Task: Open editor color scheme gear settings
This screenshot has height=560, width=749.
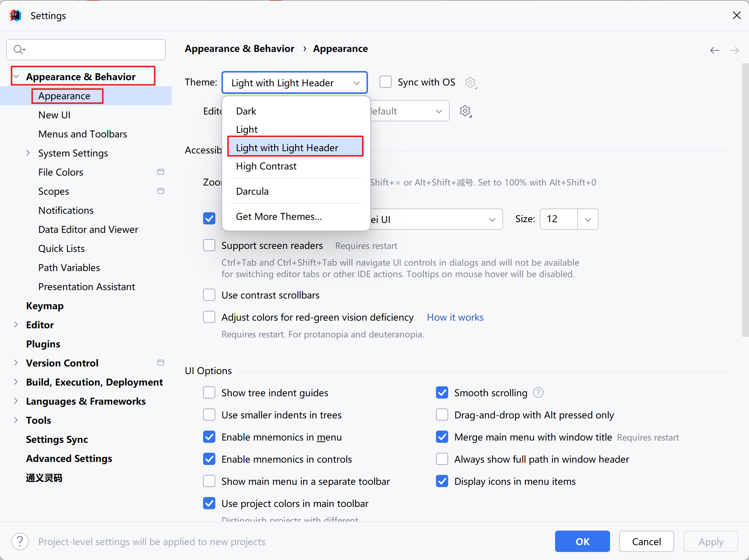Action: tap(465, 111)
